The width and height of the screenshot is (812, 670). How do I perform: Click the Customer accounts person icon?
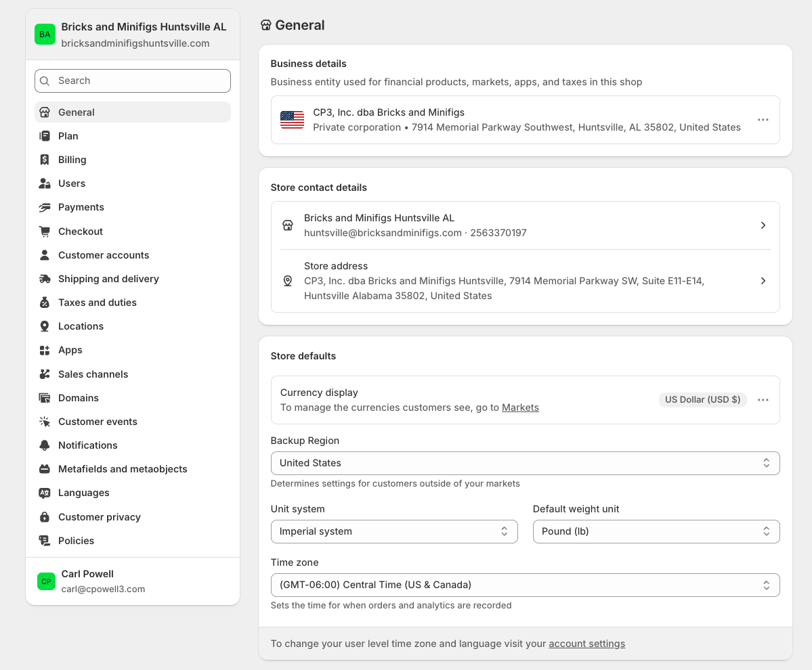click(45, 255)
